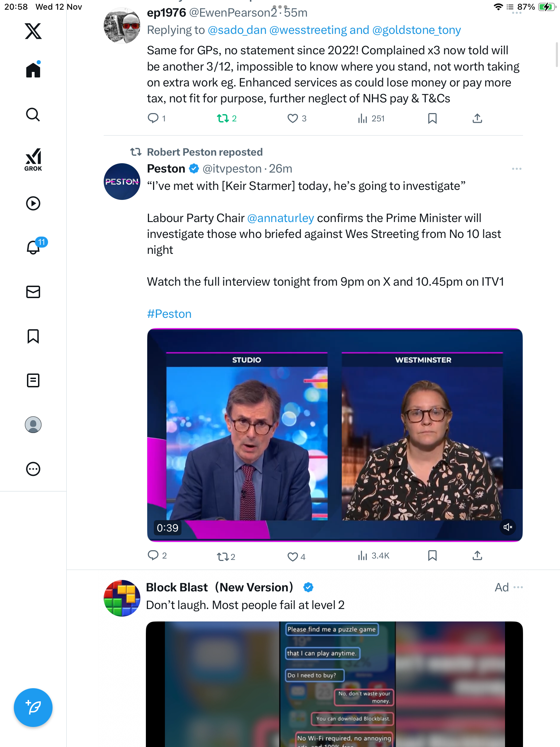This screenshot has height=747, width=560.
Task: Open your profile from sidebar avatar
Action: pos(33,425)
